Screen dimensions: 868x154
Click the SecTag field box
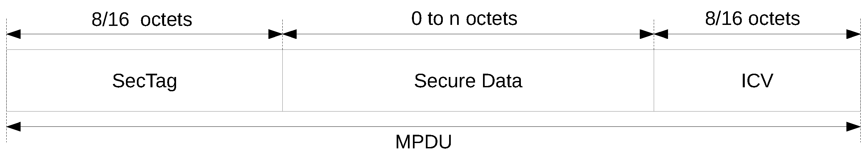point(144,81)
